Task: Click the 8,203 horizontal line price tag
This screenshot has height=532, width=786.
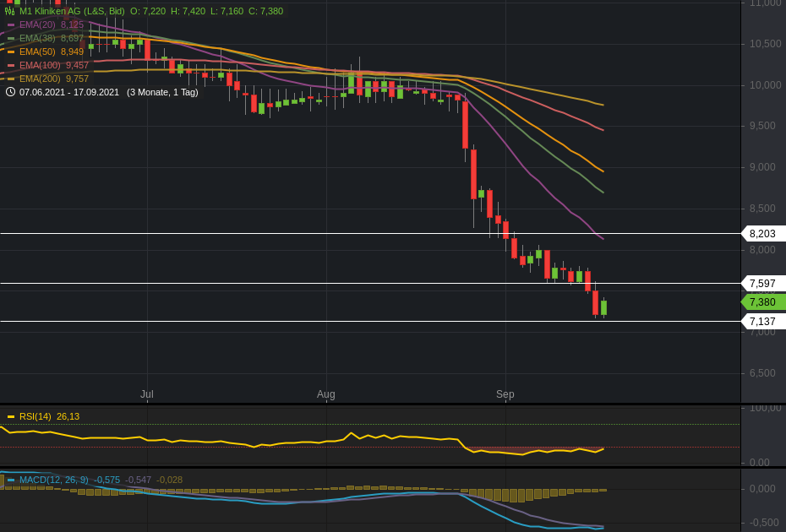Action: pyautogui.click(x=762, y=234)
